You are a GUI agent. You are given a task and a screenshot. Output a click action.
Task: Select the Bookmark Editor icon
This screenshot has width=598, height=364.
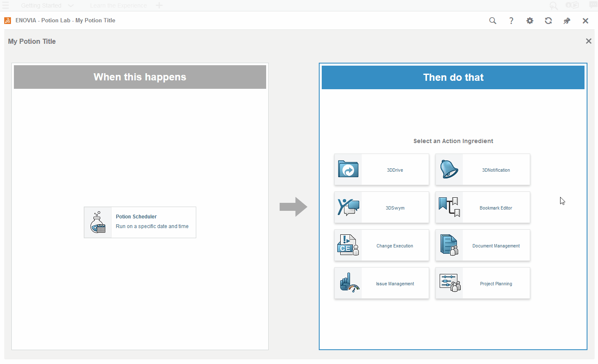[449, 207]
